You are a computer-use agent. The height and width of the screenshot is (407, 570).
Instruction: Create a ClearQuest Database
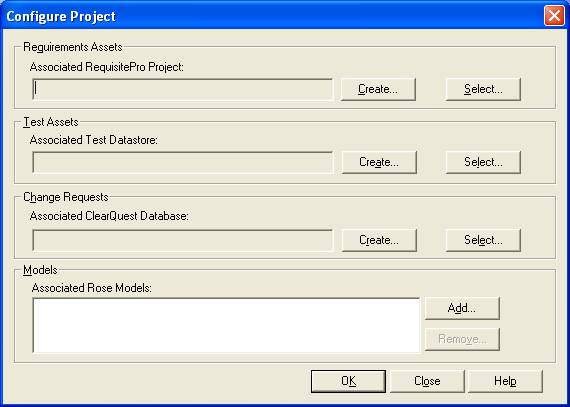[379, 240]
